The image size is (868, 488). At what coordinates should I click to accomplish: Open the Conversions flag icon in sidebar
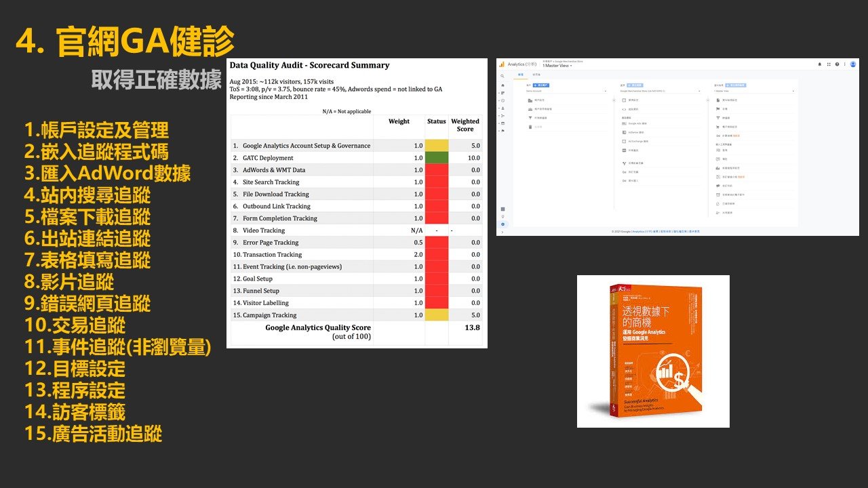click(x=502, y=131)
